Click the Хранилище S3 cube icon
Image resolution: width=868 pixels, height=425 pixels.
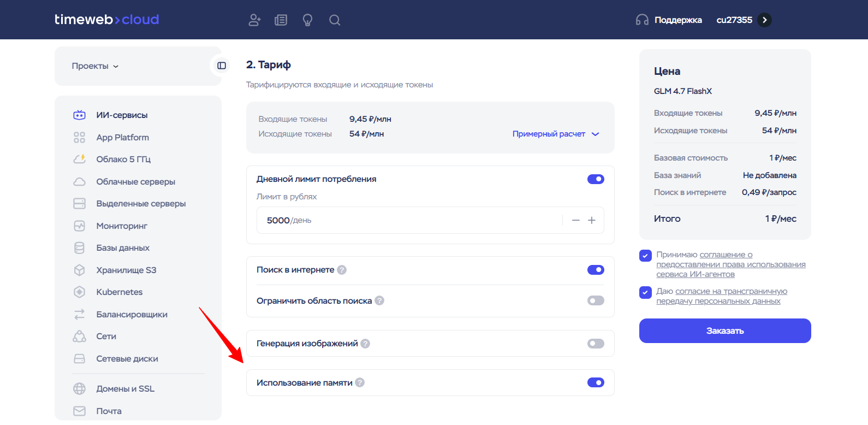point(80,270)
